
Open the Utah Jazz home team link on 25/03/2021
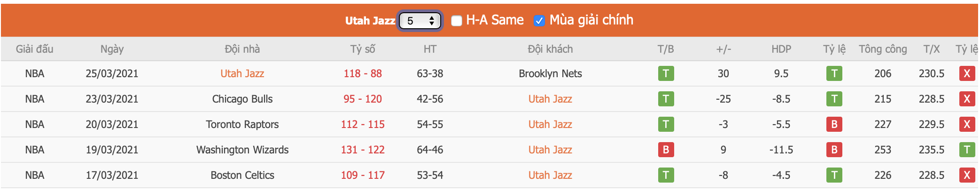pyautogui.click(x=242, y=73)
